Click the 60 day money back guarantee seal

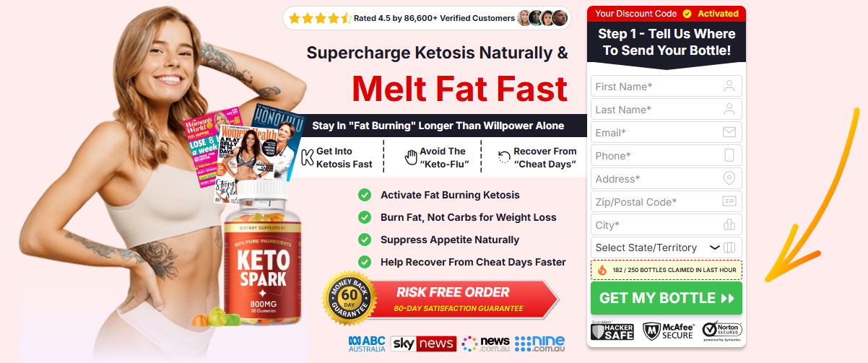coord(350,298)
